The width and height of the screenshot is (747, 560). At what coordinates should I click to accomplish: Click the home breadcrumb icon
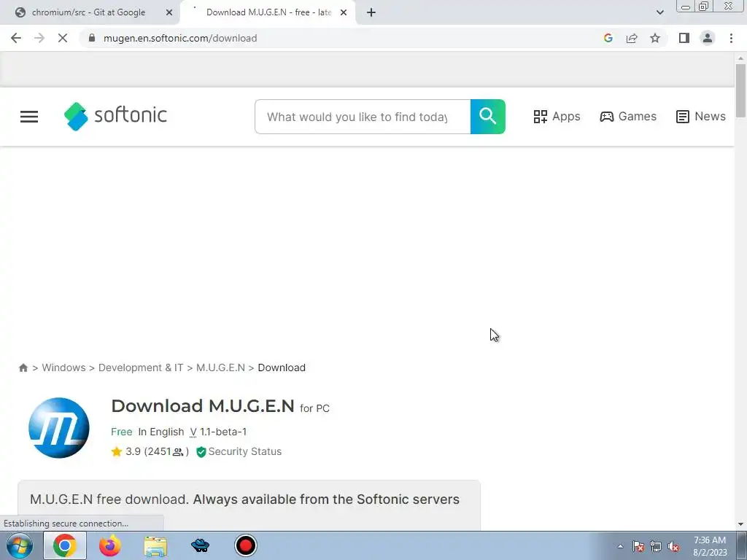pos(23,367)
